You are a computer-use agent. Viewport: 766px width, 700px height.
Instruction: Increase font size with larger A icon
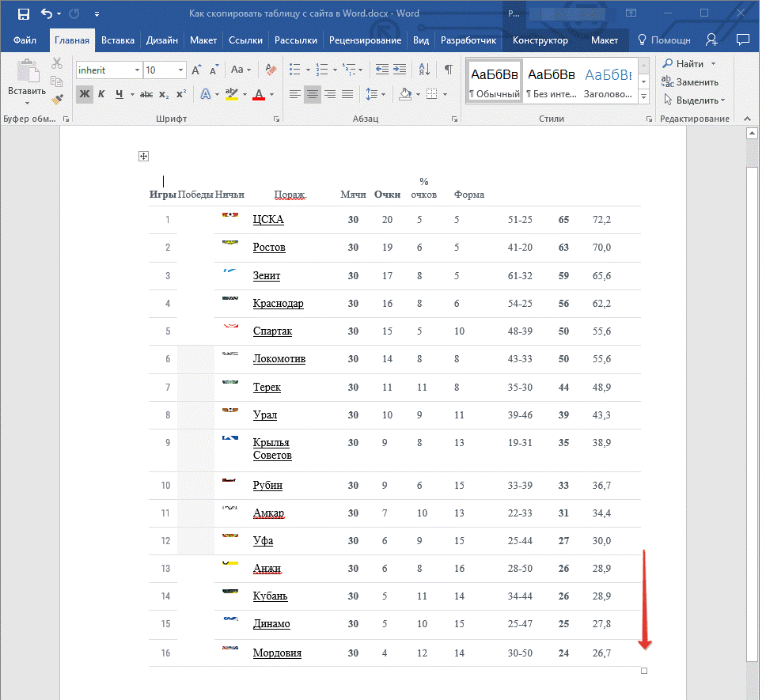point(196,70)
